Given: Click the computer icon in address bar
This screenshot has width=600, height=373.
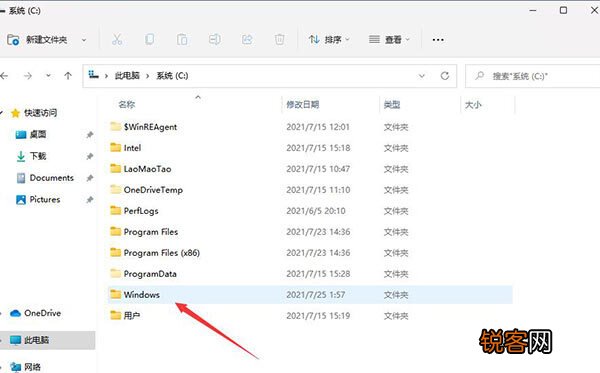Looking at the screenshot, I should [x=93, y=75].
